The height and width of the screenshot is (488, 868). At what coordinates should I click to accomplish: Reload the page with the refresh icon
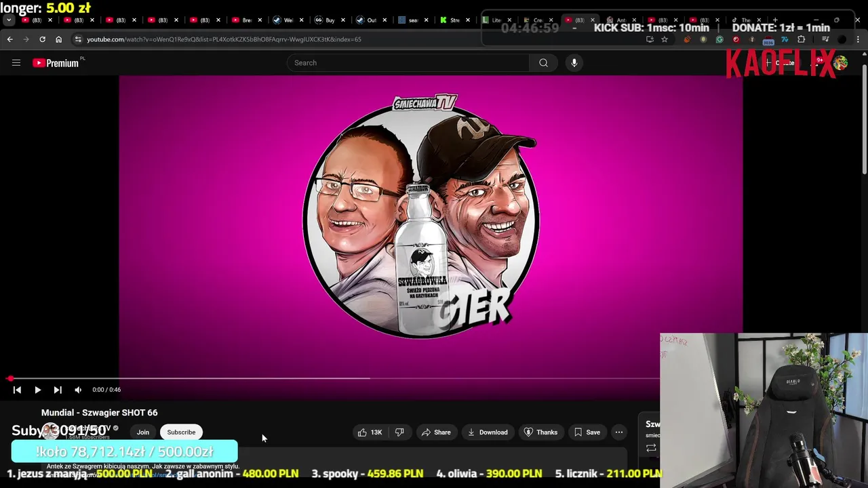coord(43,39)
